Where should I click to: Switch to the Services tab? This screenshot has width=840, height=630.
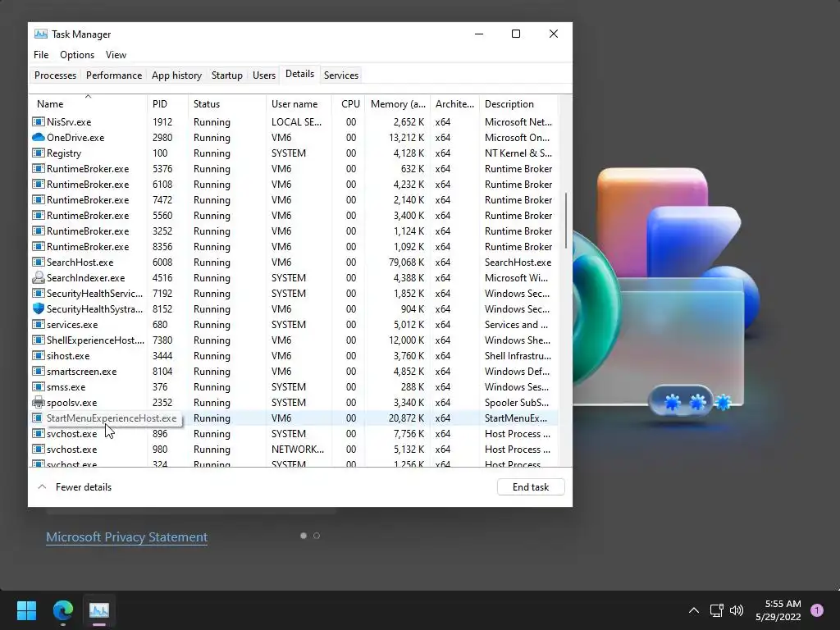pos(341,75)
